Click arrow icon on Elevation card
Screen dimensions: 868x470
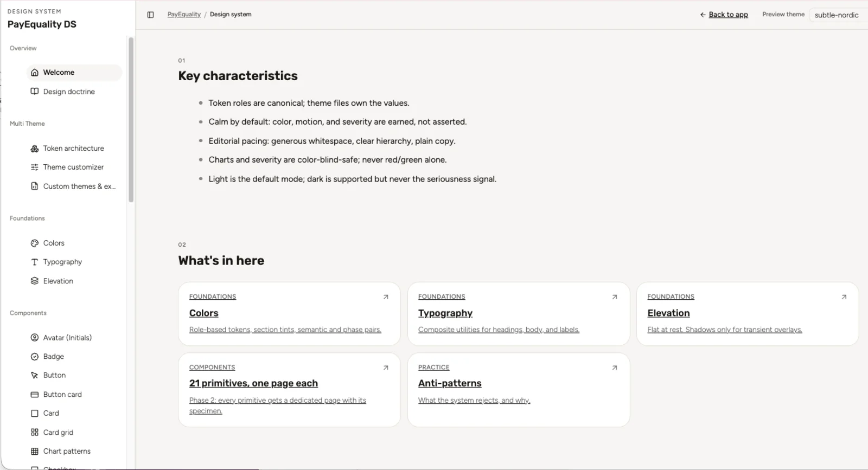pos(844,297)
